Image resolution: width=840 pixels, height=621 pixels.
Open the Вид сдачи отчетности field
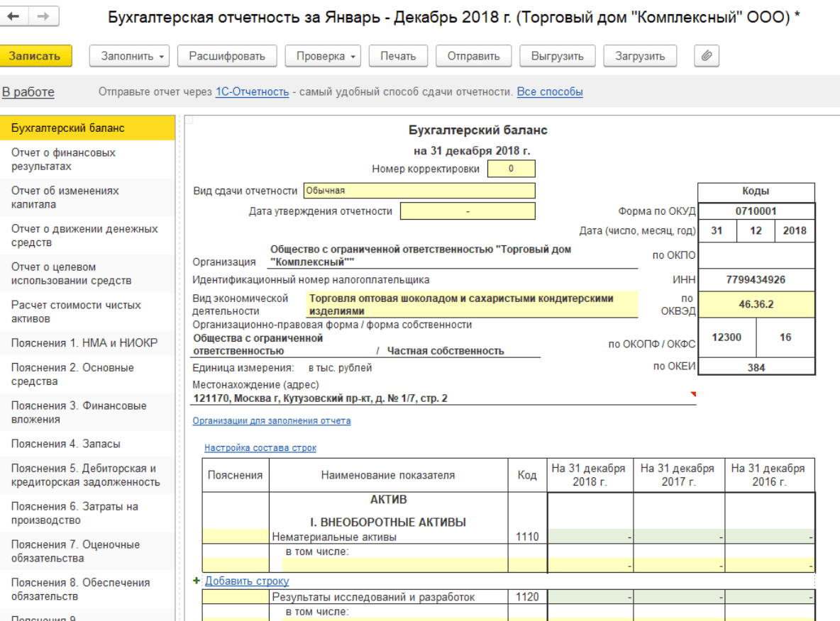click(x=419, y=191)
